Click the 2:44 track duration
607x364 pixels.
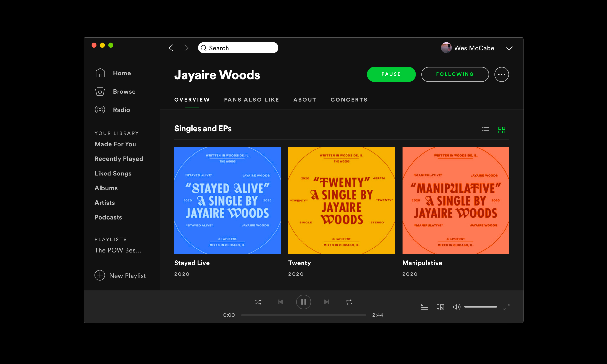click(x=378, y=315)
